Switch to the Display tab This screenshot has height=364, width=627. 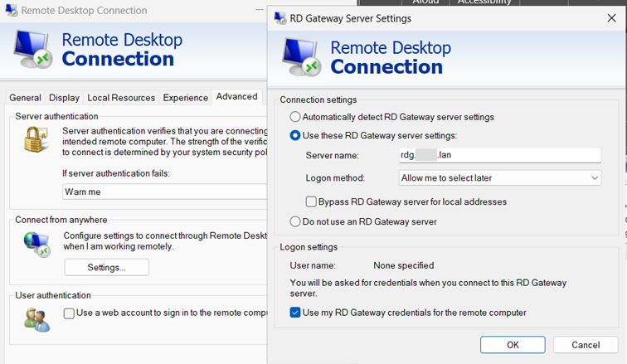64,98
